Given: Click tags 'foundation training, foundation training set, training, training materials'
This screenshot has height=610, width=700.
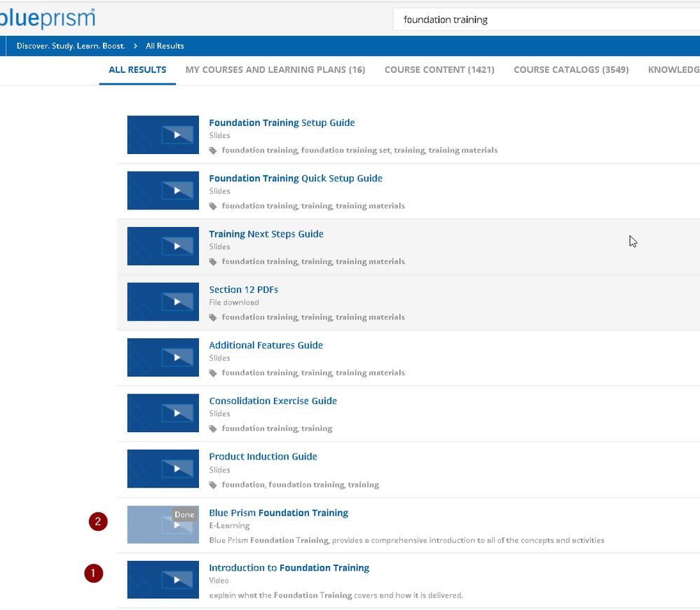Looking at the screenshot, I should pos(360,151).
